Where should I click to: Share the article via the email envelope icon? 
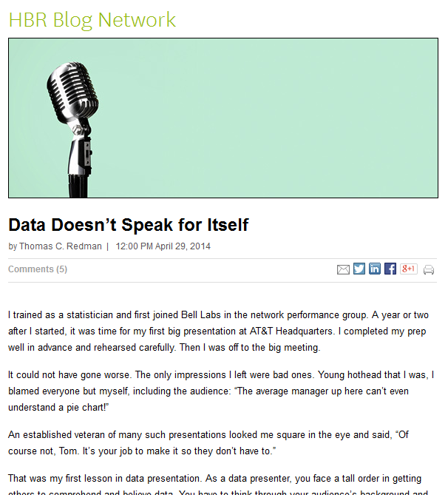coord(343,269)
